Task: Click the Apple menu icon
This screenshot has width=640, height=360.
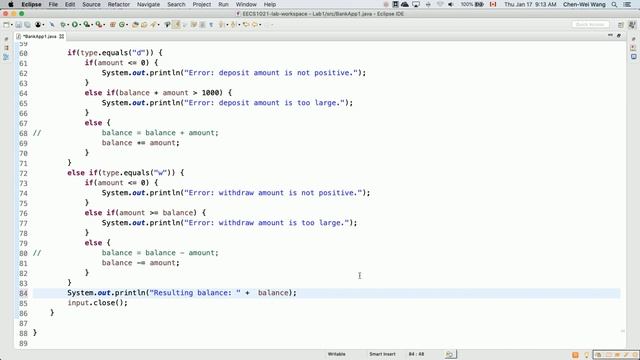Action: (x=11, y=4)
